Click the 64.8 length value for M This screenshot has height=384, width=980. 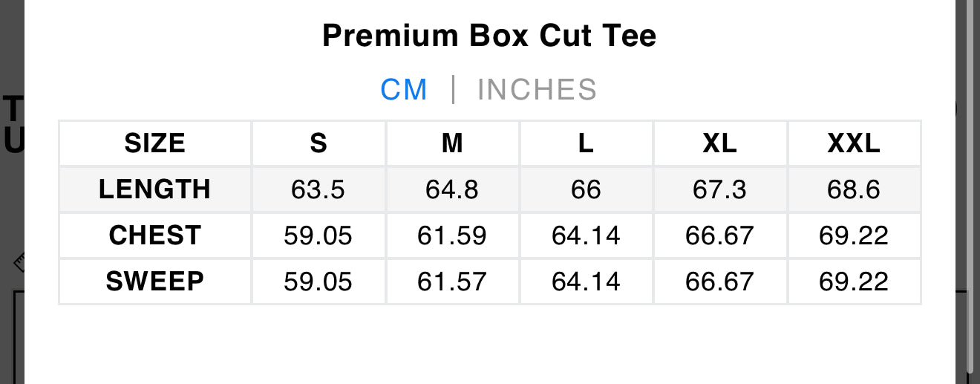coord(452,189)
